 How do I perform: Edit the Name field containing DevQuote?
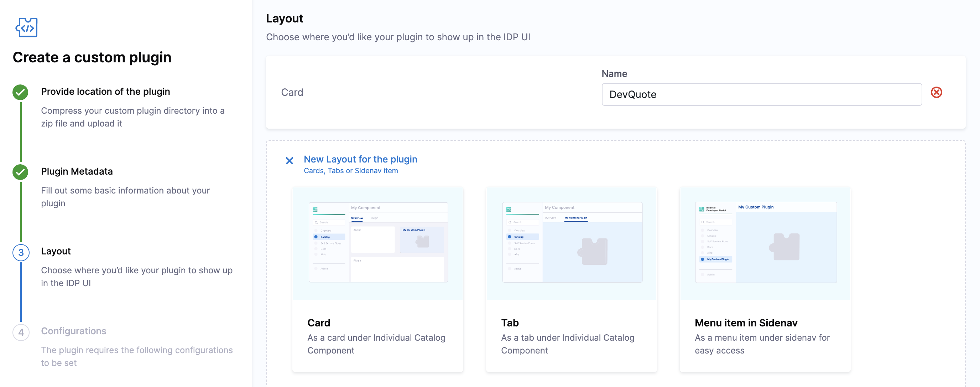[x=761, y=94]
